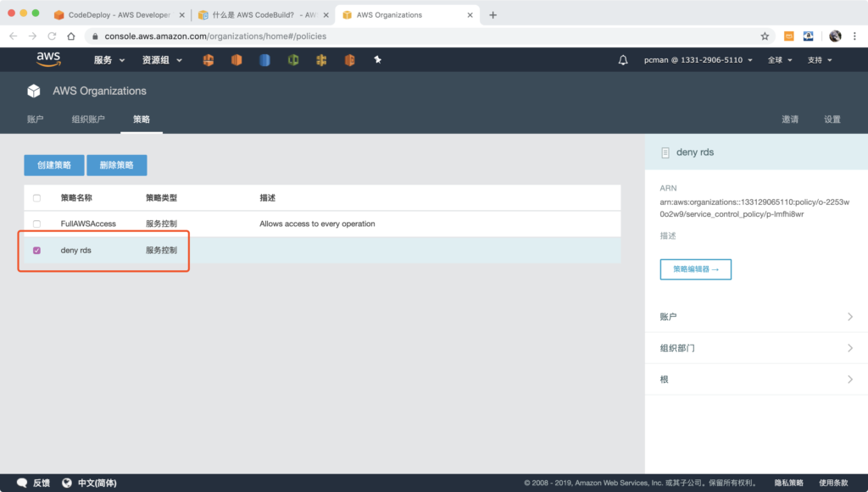Switch to the 账户 tab

tap(35, 119)
